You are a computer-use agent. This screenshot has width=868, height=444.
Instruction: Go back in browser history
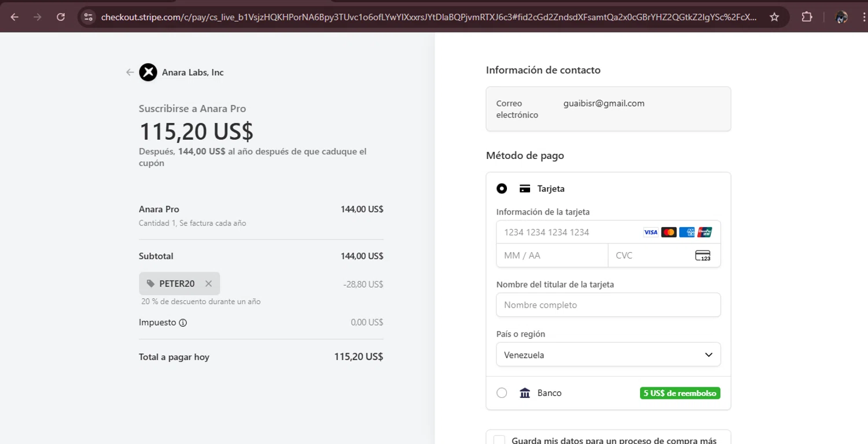[x=14, y=17]
